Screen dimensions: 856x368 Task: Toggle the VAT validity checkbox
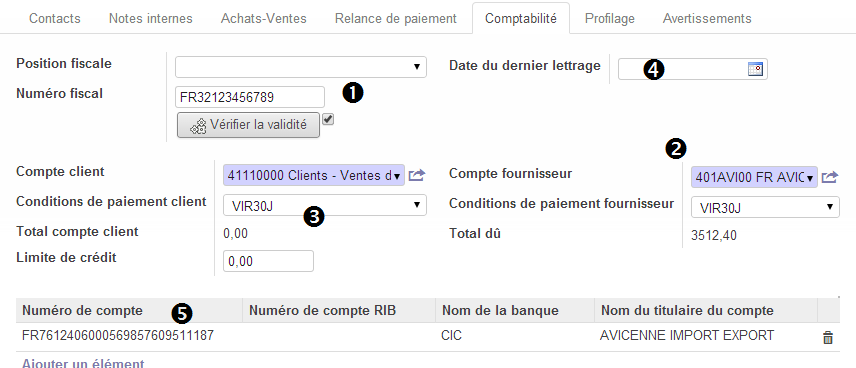328,119
